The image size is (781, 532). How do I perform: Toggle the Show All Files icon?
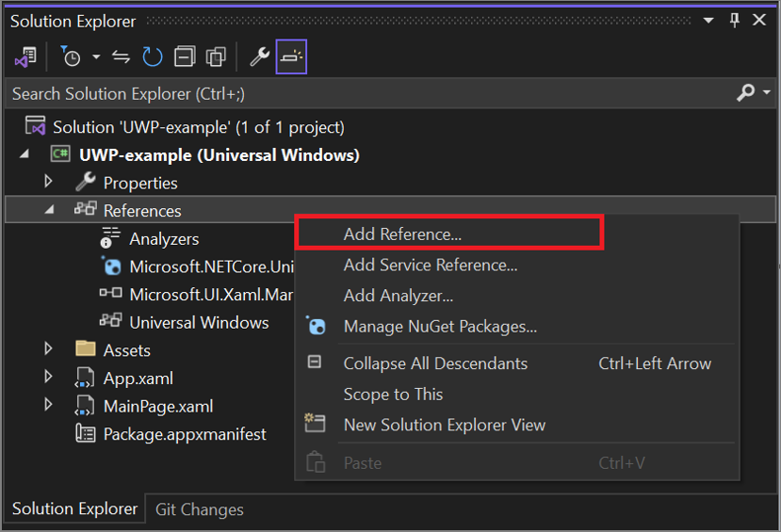click(x=217, y=57)
